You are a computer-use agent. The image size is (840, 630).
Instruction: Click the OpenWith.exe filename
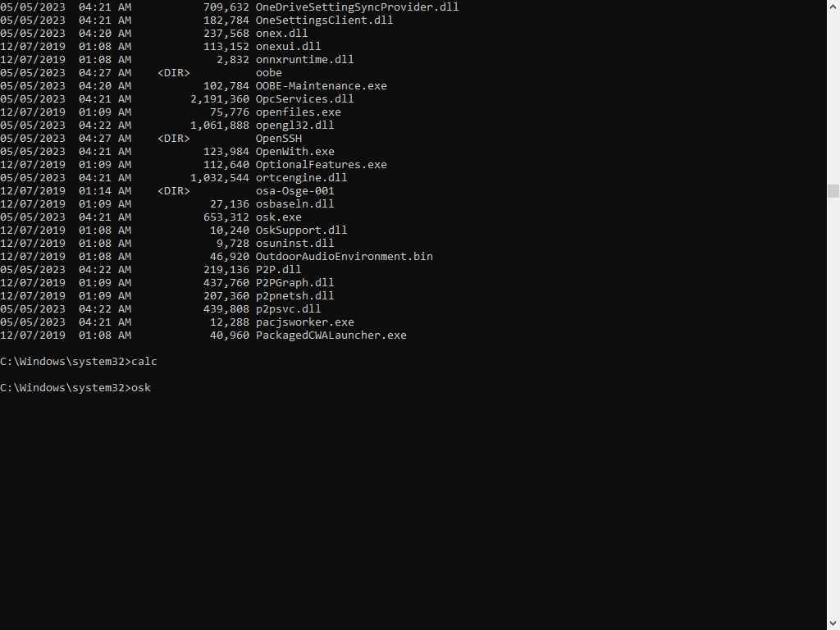(x=295, y=152)
